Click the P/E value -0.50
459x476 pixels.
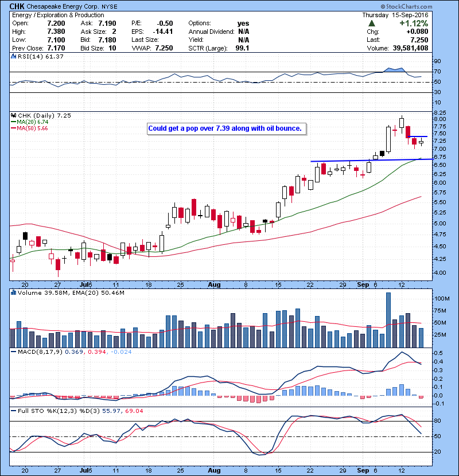coord(165,24)
